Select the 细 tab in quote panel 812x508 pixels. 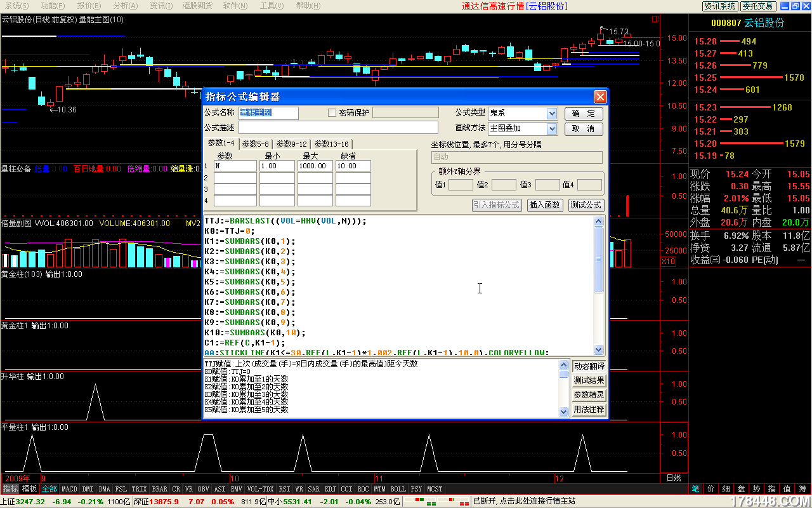pos(726,488)
